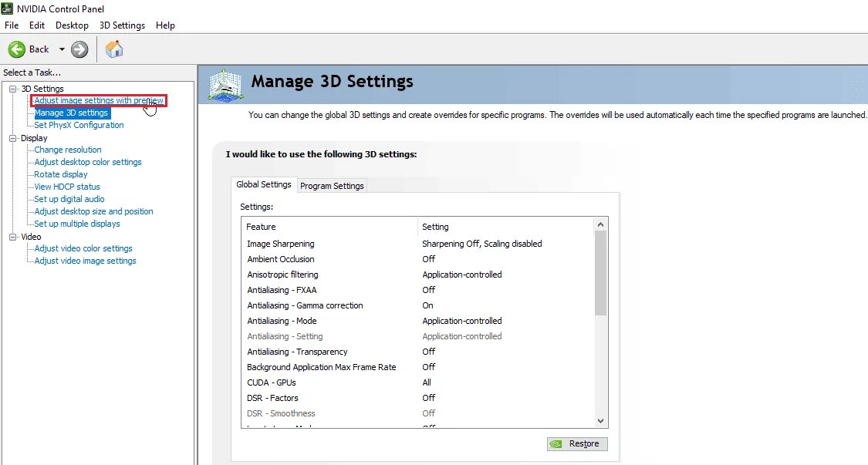Image resolution: width=868 pixels, height=465 pixels.
Task: Select the 3D Settings tree label
Action: click(x=42, y=89)
